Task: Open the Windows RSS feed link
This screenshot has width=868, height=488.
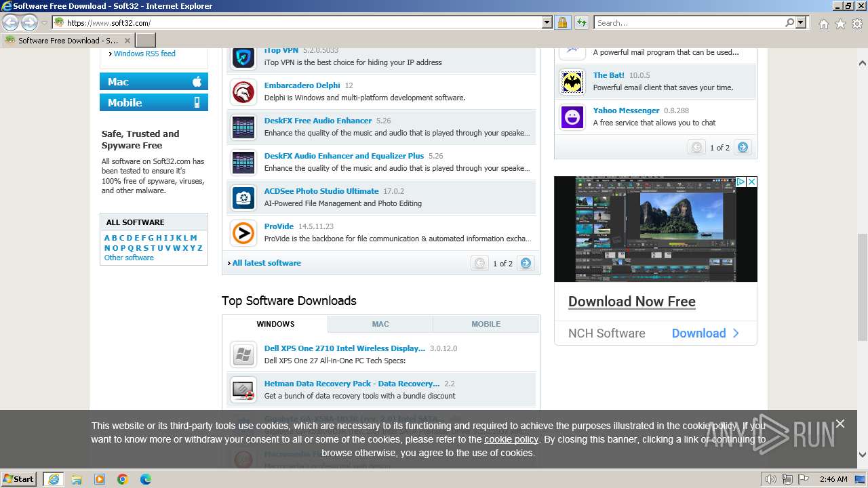Action: [144, 54]
